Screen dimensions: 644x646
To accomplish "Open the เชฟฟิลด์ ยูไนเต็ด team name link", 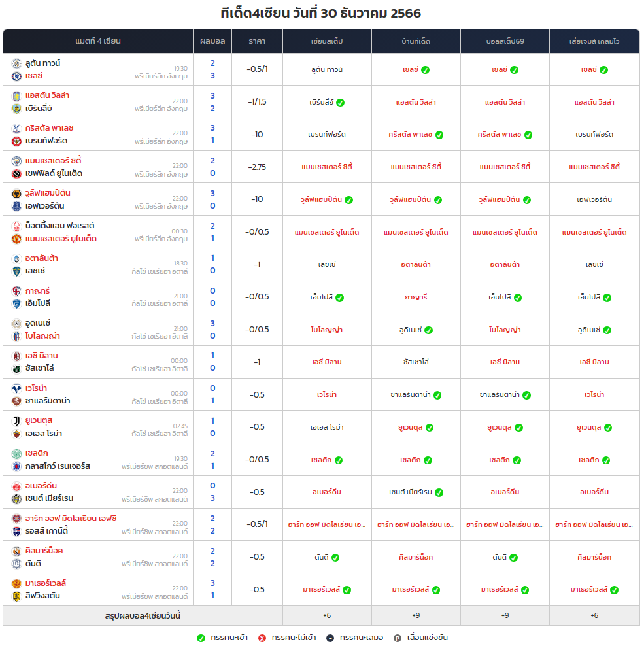I will click(54, 173).
